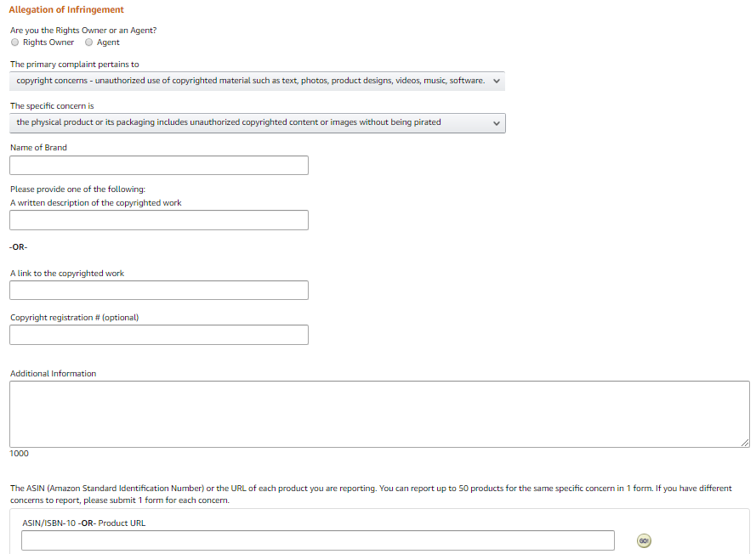
Task: Click the "Copyright registration # (optional)" label
Action: tap(74, 318)
